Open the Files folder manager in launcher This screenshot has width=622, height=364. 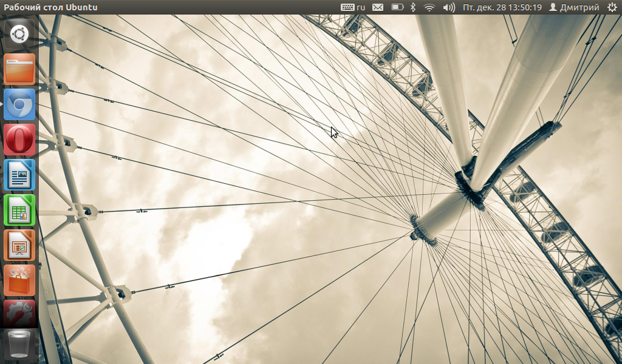(19, 69)
